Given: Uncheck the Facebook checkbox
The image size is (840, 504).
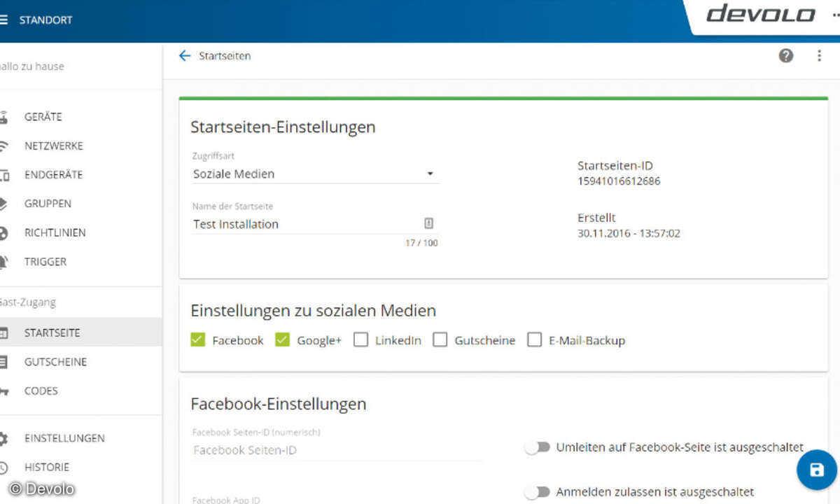Looking at the screenshot, I should [198, 340].
